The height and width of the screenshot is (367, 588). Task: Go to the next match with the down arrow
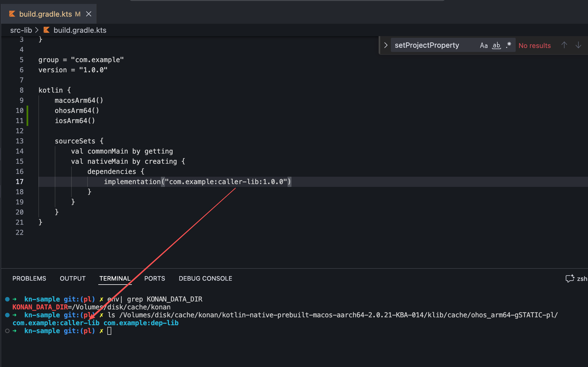[x=578, y=45]
